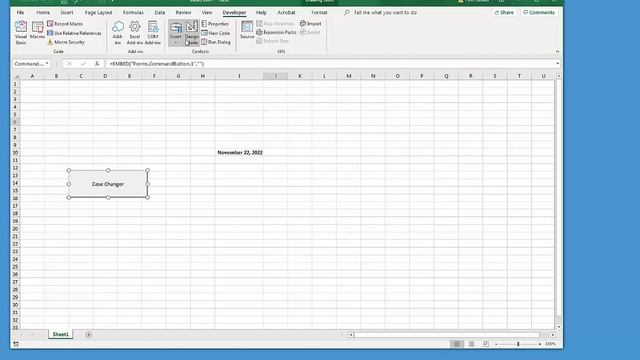The image size is (640, 360).
Task: Click the horizontal scrollbar left arrow
Action: 351,335
